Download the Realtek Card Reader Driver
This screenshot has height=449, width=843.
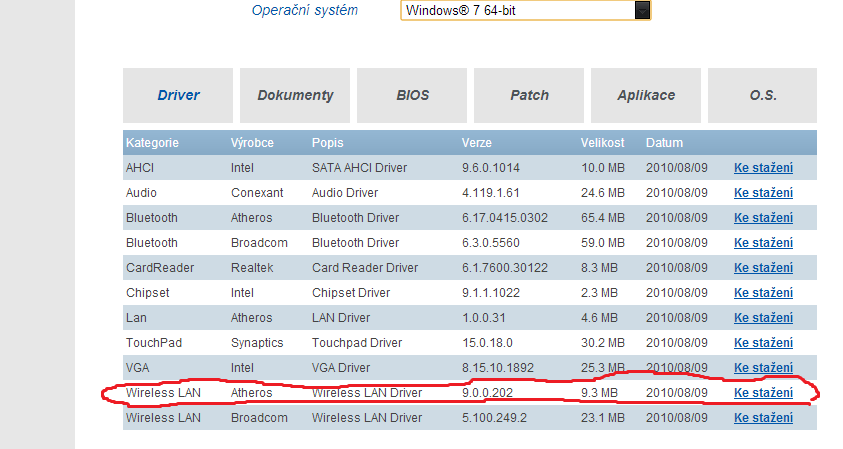(x=763, y=268)
